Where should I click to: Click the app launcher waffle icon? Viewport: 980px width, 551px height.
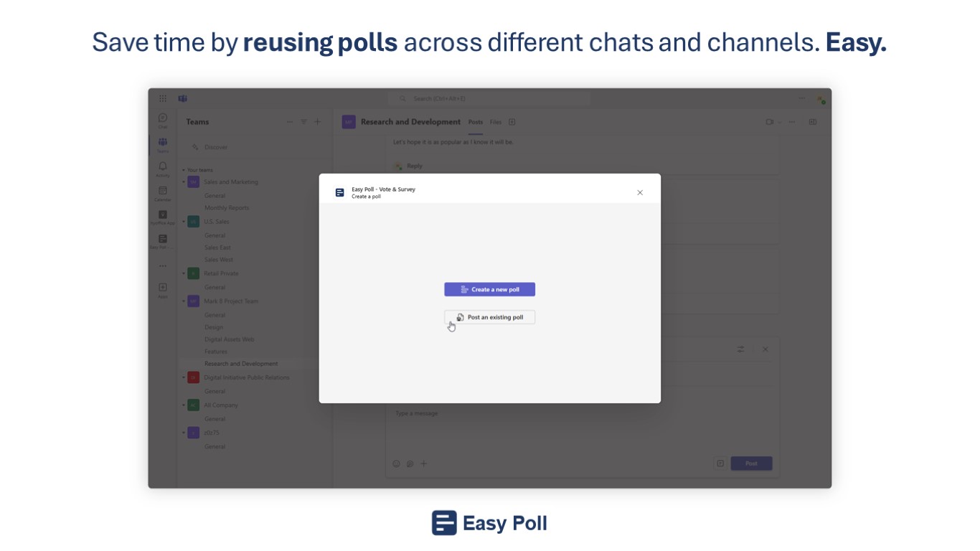pos(163,98)
